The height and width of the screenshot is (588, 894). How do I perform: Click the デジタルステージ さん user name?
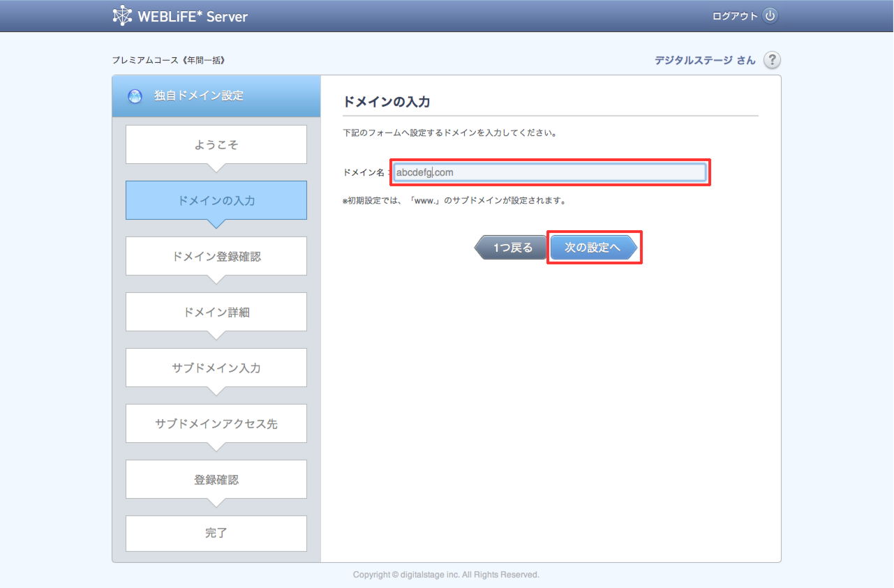pyautogui.click(x=704, y=61)
